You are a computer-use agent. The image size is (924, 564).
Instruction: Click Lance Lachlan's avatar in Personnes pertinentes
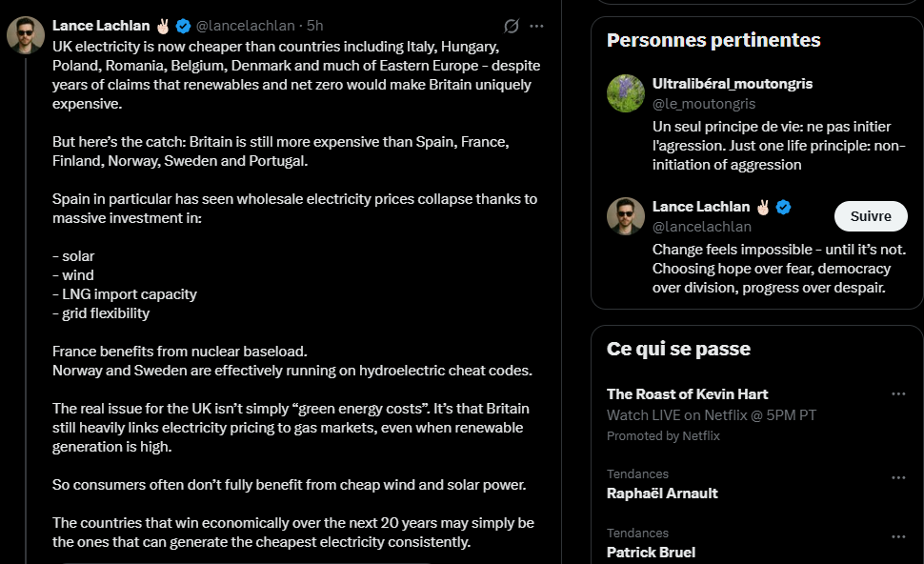point(626,216)
